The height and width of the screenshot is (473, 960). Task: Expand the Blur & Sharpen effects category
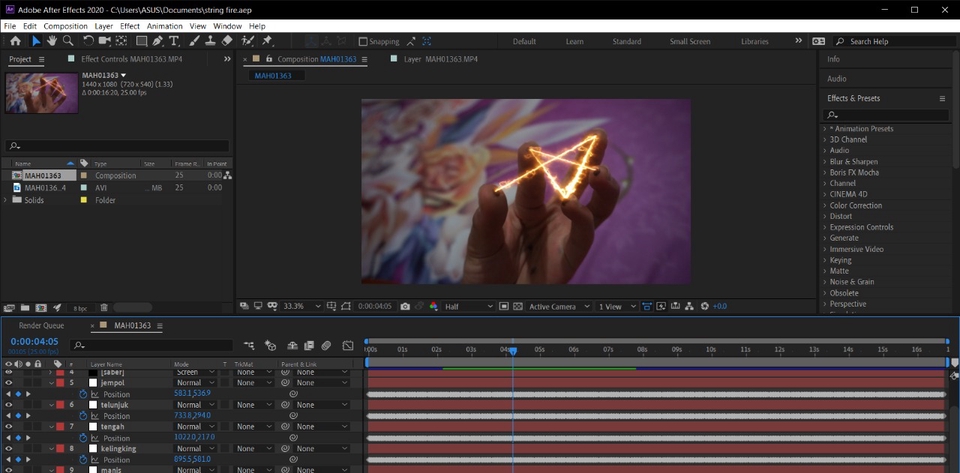point(853,161)
